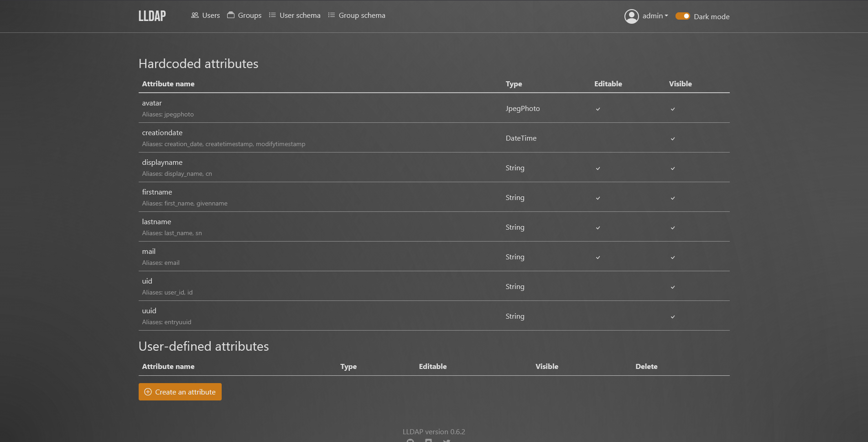868x442 pixels.
Task: Click the people icon beside Users
Action: (195, 15)
